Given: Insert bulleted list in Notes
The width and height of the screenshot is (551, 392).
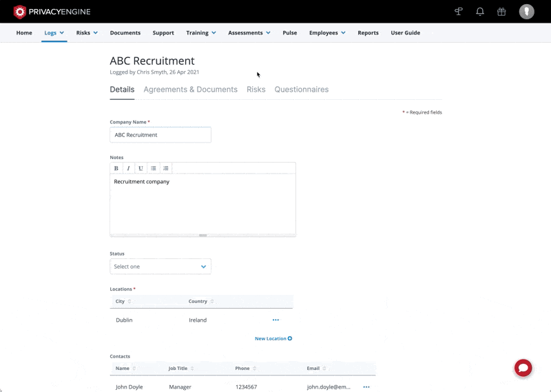Looking at the screenshot, I should [153, 168].
